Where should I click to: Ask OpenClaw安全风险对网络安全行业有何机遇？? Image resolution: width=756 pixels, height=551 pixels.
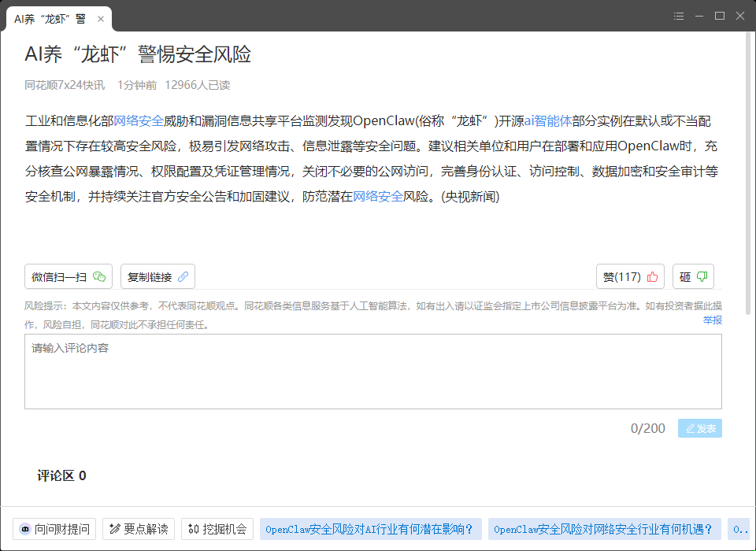[x=605, y=529]
